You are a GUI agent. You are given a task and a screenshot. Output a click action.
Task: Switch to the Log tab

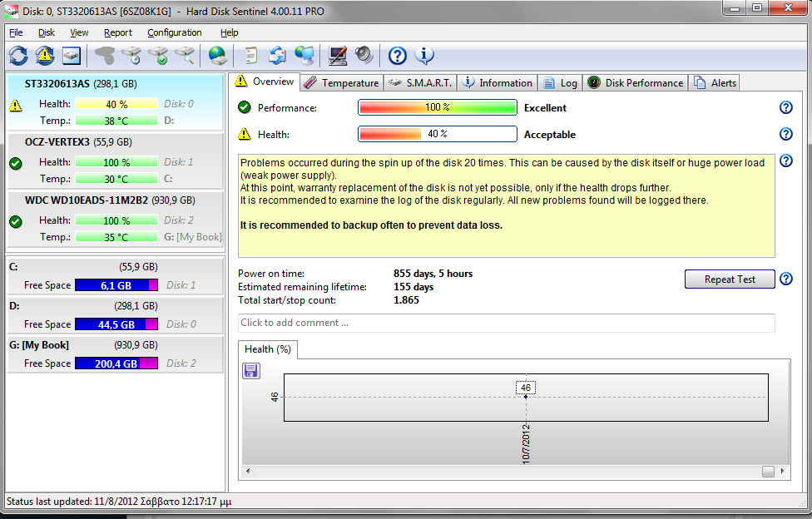click(x=560, y=83)
